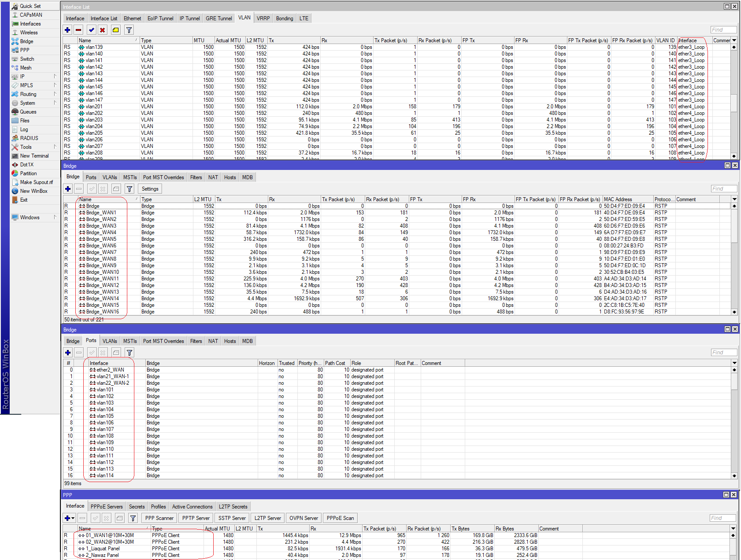Add a comment using the yellow comment icon
Screen dimensions: 741x560
(x=115, y=29)
